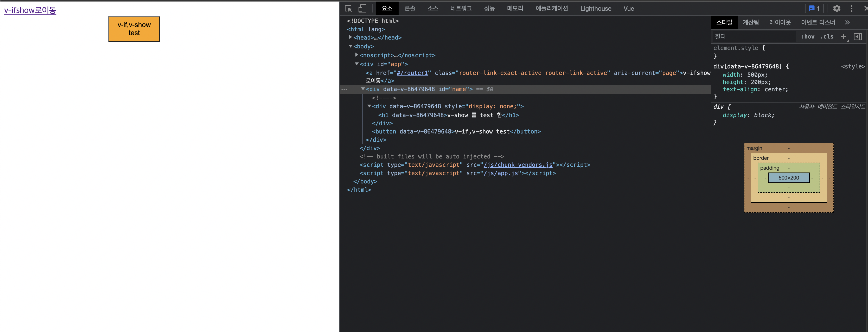Focus the 필터 styles filter field

click(x=754, y=36)
